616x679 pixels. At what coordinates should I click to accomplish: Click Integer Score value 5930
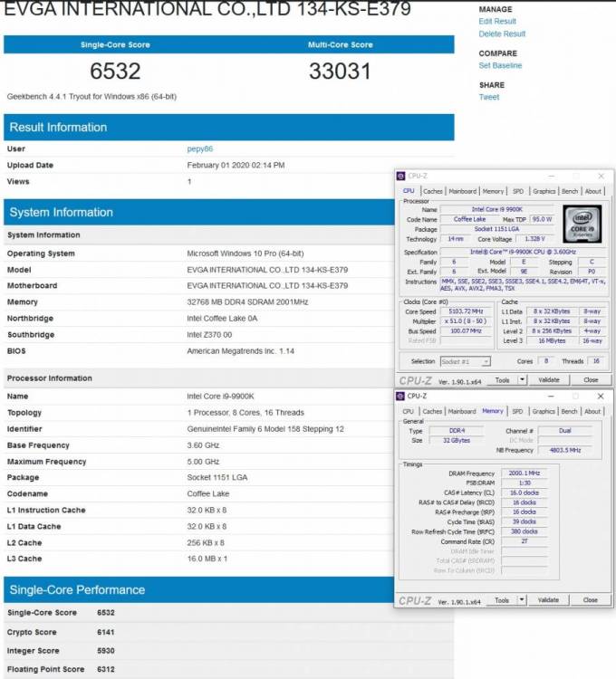106,650
